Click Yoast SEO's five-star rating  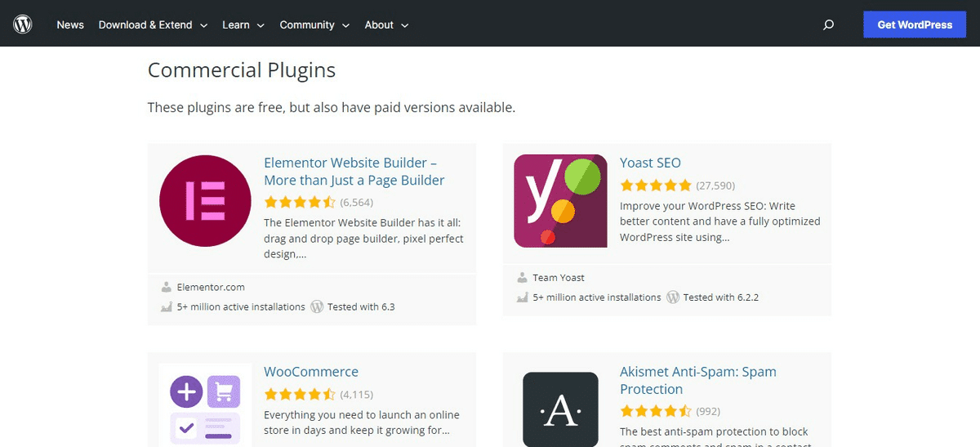655,186
